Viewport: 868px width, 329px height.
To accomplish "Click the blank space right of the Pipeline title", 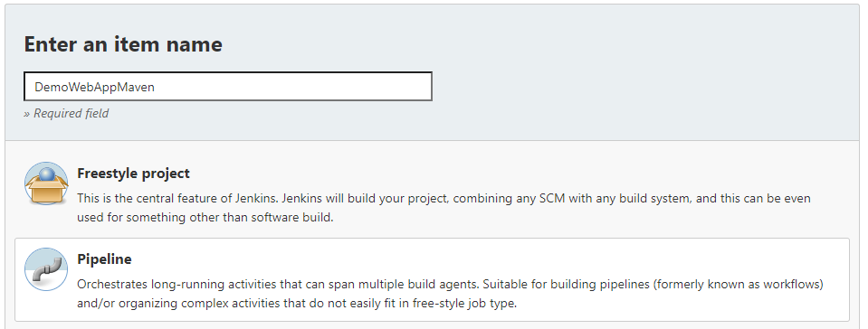I will tap(487, 258).
